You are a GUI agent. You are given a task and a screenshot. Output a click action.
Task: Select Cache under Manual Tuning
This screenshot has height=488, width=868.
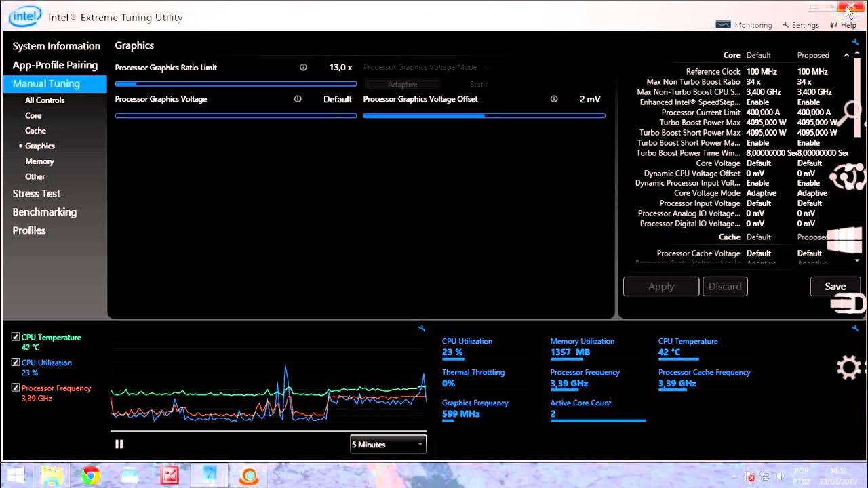(x=35, y=131)
